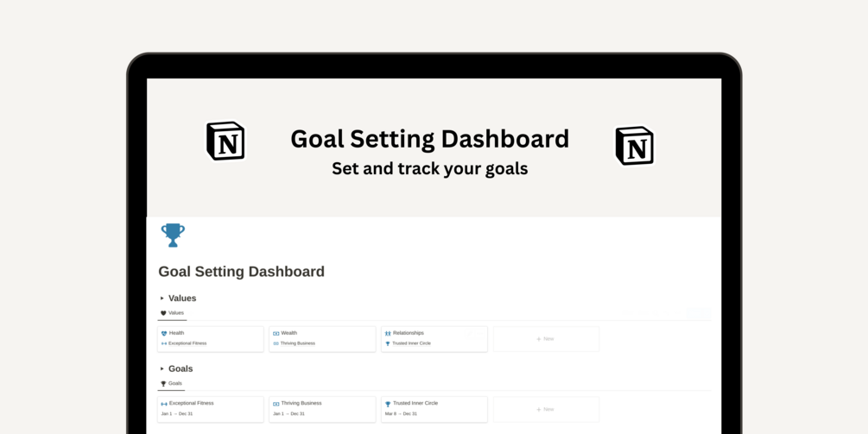868x434 pixels.
Task: Add a new card in Goals gallery
Action: 546,409
